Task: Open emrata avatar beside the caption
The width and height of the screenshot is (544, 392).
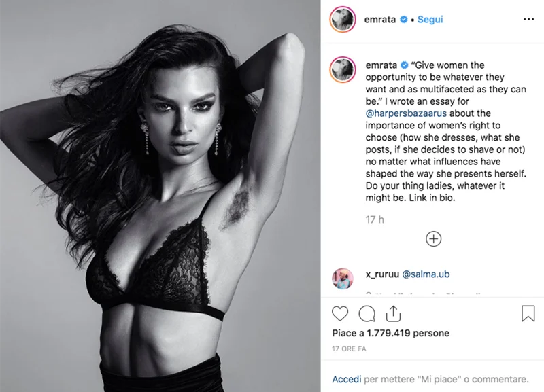Action: pyautogui.click(x=343, y=70)
